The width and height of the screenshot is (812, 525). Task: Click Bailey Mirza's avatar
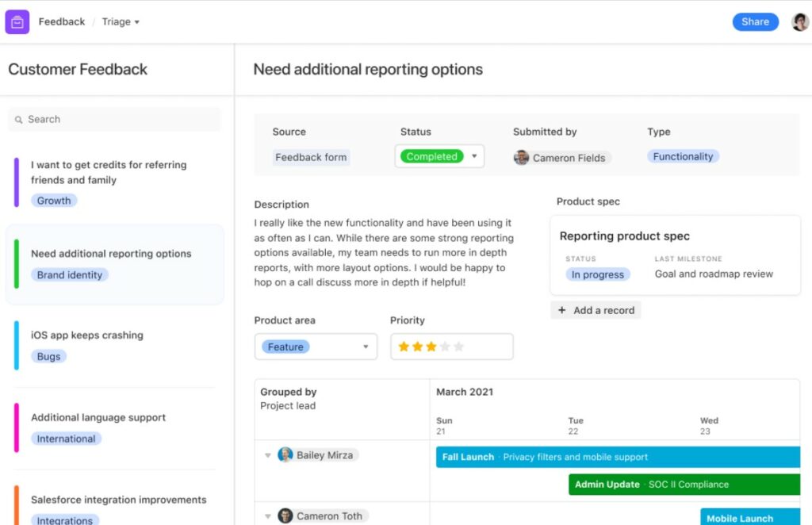(285, 455)
